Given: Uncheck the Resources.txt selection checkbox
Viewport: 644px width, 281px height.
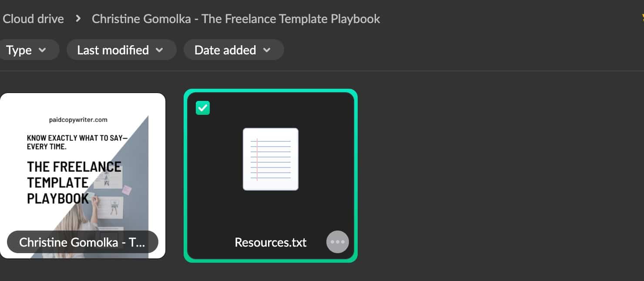Looking at the screenshot, I should pyautogui.click(x=203, y=108).
